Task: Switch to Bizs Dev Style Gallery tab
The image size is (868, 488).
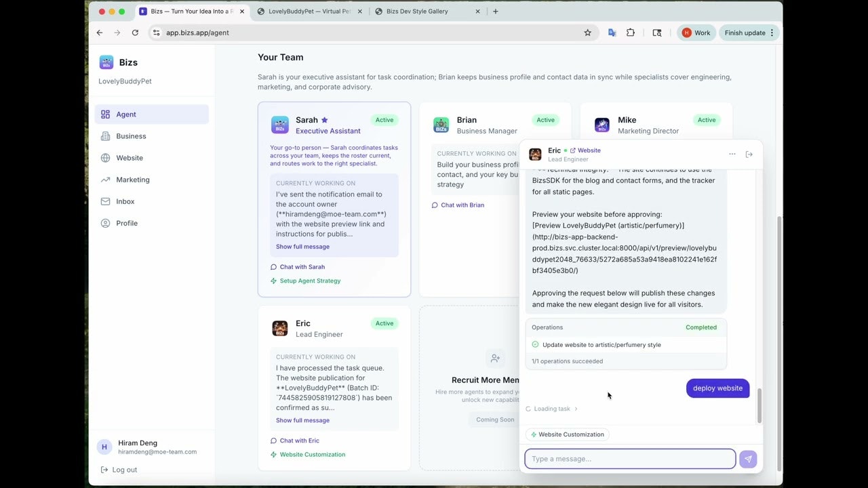Action: (427, 12)
